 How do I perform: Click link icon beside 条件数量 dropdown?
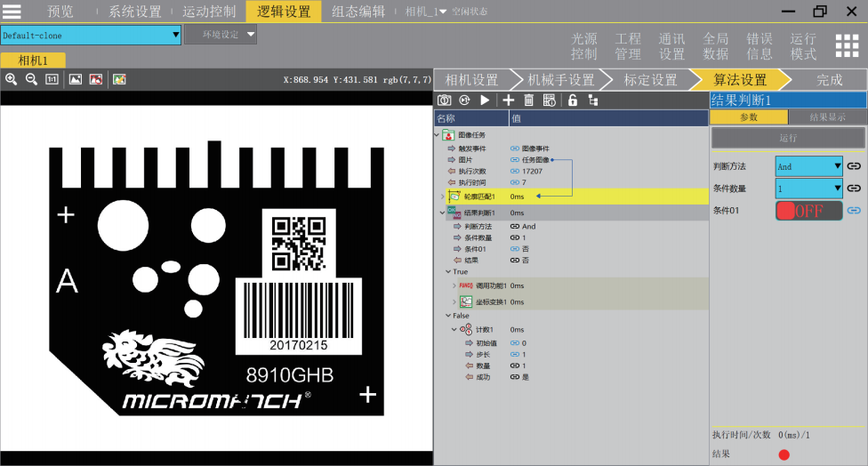(x=854, y=189)
